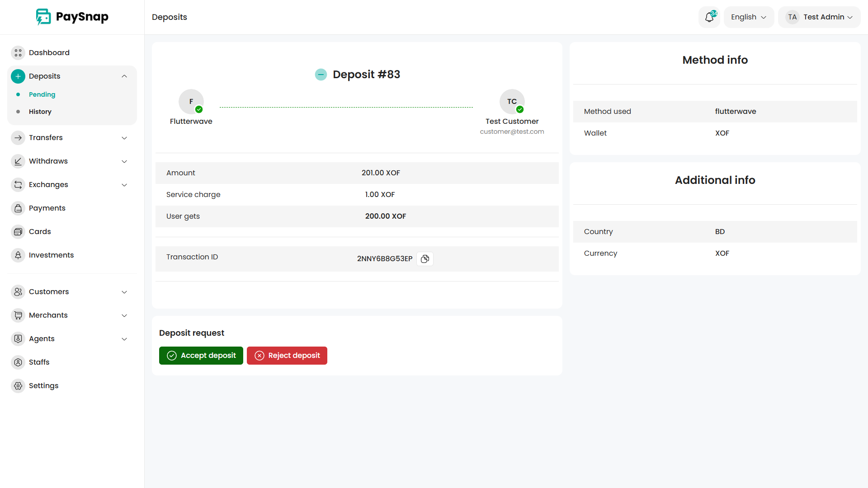
Task: Click the Staffs sidebar icon
Action: 18,362
